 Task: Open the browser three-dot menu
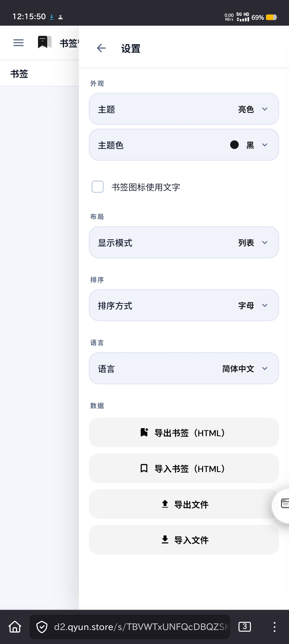pos(274,627)
